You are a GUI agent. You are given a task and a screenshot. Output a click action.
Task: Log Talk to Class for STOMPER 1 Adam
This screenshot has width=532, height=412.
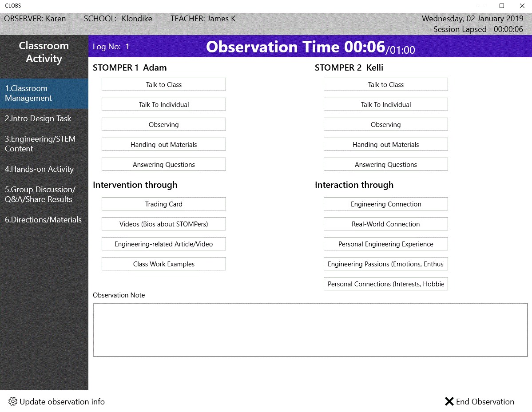[x=163, y=84]
